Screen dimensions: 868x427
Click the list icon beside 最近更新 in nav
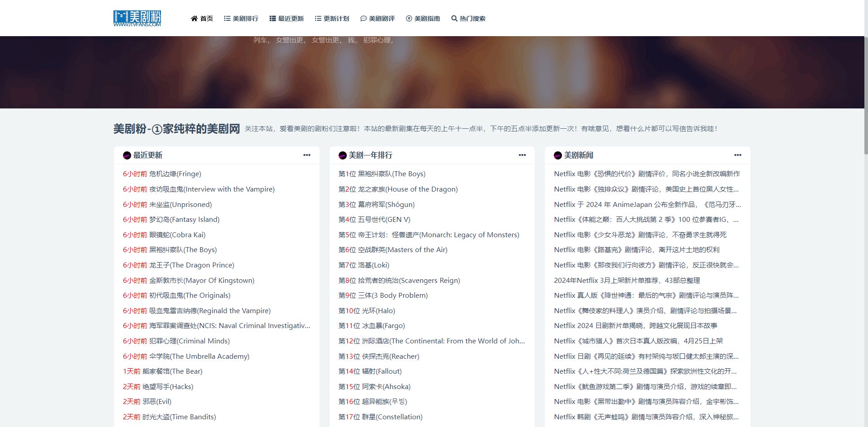pos(273,19)
